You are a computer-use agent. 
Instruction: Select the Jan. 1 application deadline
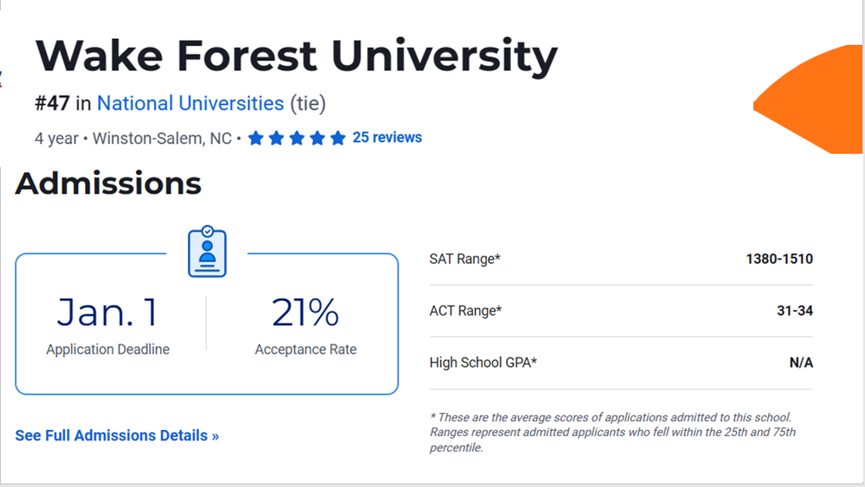(108, 312)
